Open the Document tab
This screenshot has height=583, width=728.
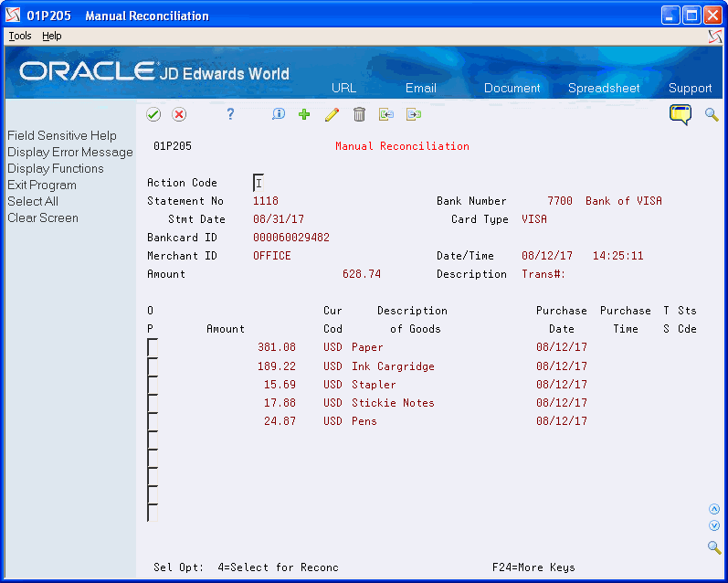512,88
